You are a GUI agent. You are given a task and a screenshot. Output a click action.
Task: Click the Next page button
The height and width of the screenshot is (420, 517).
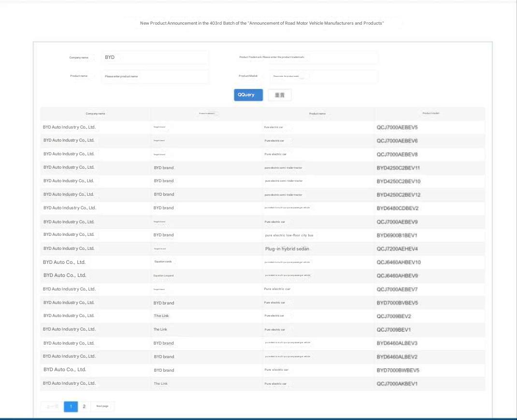coord(102,406)
